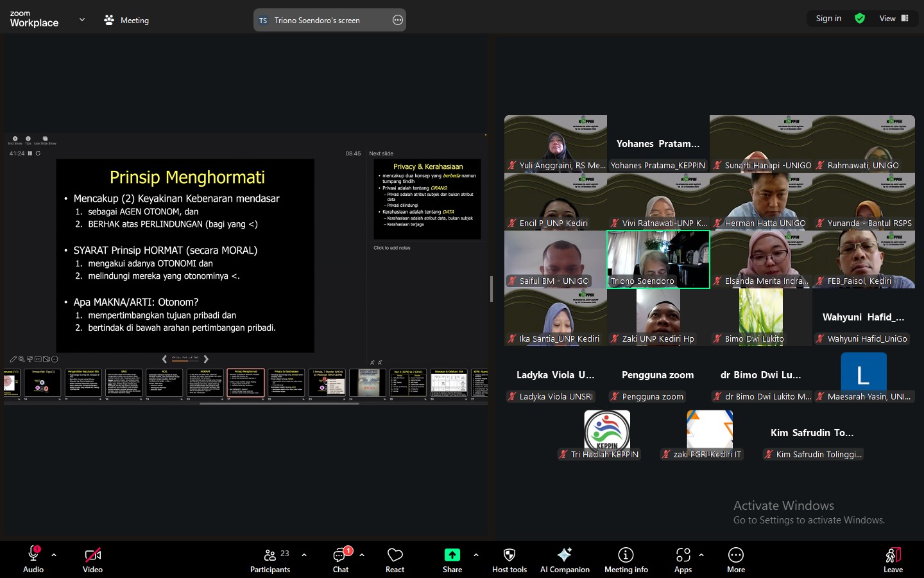This screenshot has width=924, height=578.
Task: Click the green Share screen icon
Action: 452,555
